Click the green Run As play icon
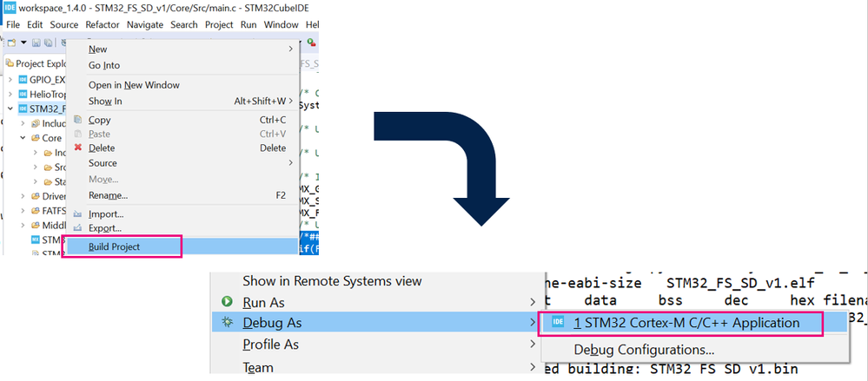This screenshot has height=381, width=868. pos(228,302)
